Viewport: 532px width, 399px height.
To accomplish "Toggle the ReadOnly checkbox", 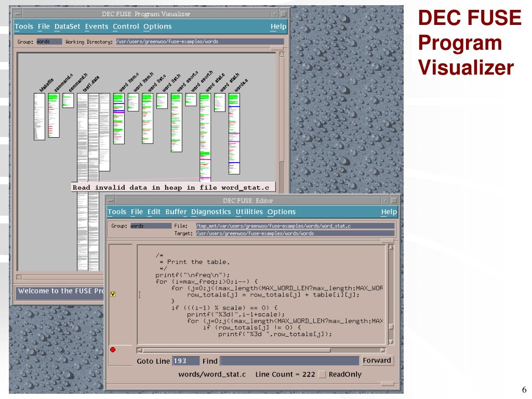I will click(322, 374).
